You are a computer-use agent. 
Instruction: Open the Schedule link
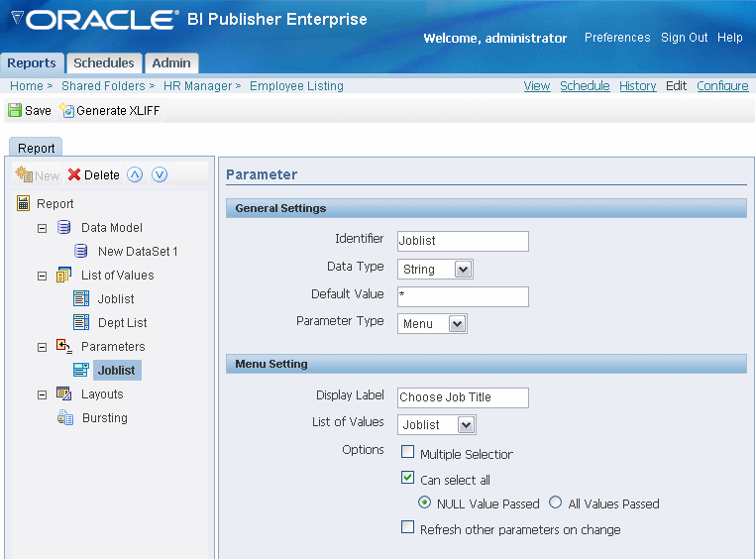coord(585,86)
